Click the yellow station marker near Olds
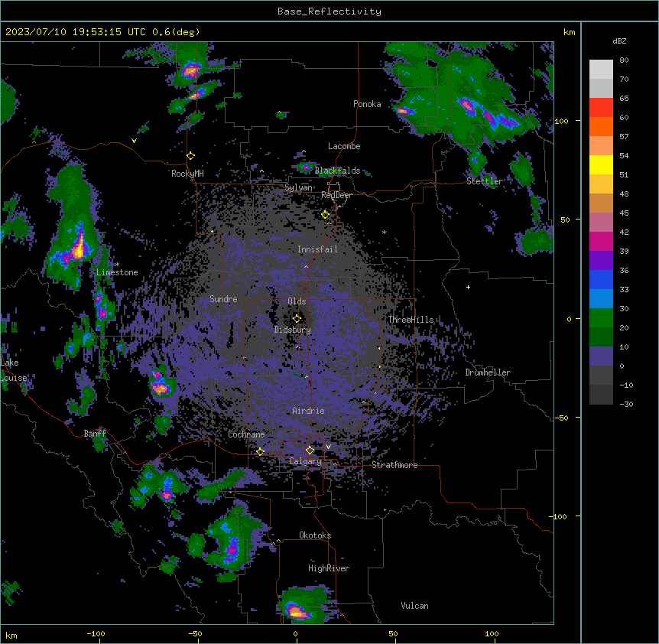This screenshot has width=659, height=644. tap(297, 318)
